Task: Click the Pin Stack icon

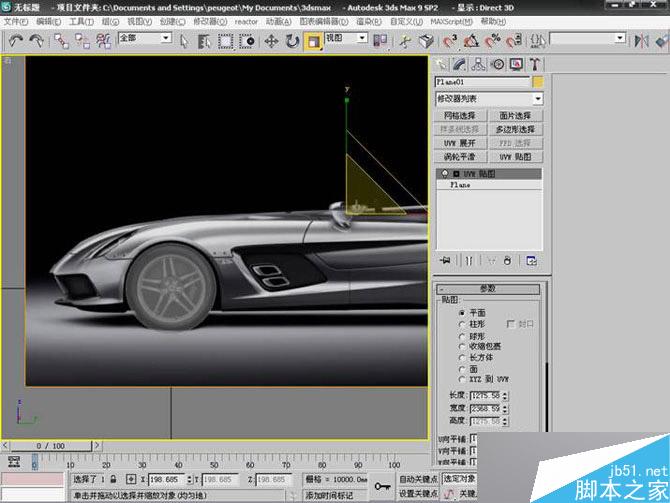Action: (443, 260)
